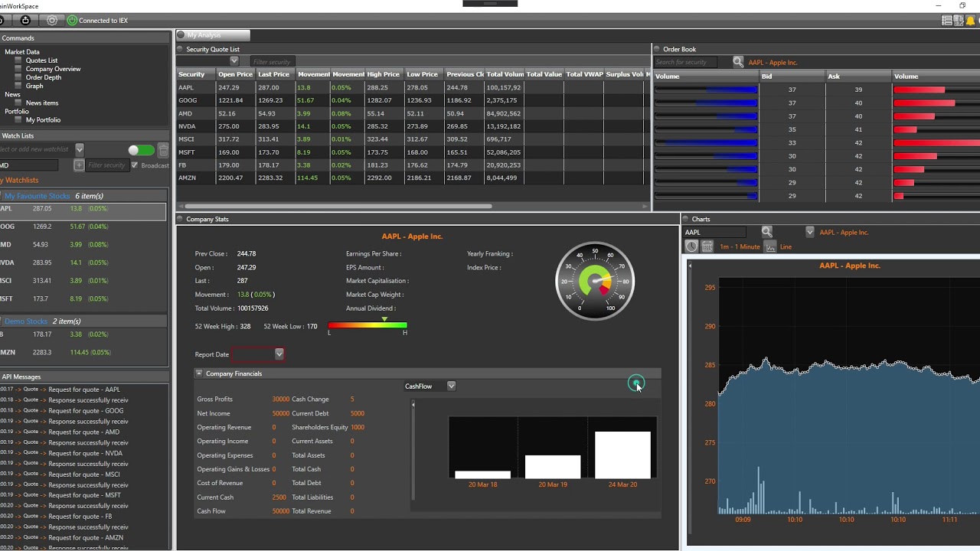Image resolution: width=980 pixels, height=551 pixels.
Task: Select NVDA row in Security Quote List
Action: coord(413,126)
